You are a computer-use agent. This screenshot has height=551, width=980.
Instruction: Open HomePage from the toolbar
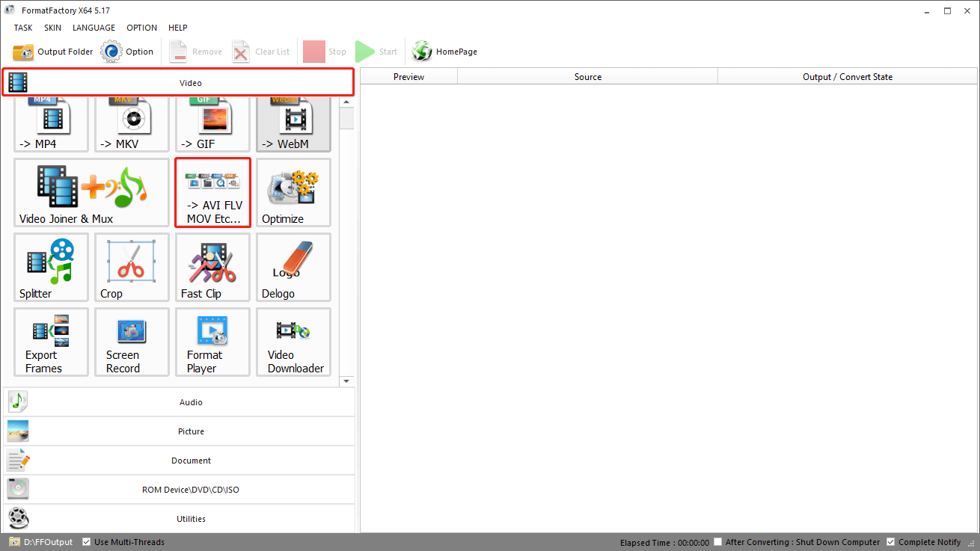(445, 52)
